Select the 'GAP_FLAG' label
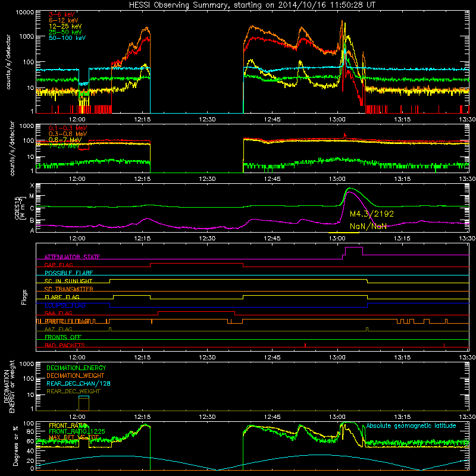Screen dimensions: 476x476 [58, 265]
